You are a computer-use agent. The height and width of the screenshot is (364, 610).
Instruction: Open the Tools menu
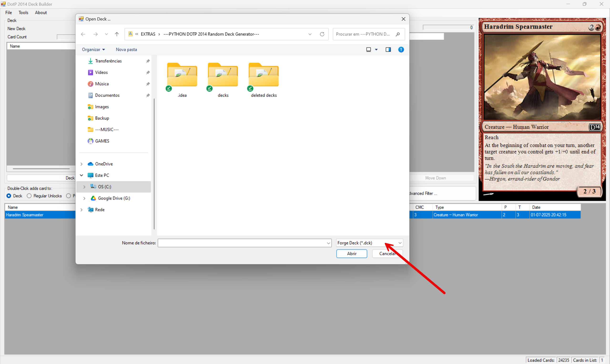(23, 13)
